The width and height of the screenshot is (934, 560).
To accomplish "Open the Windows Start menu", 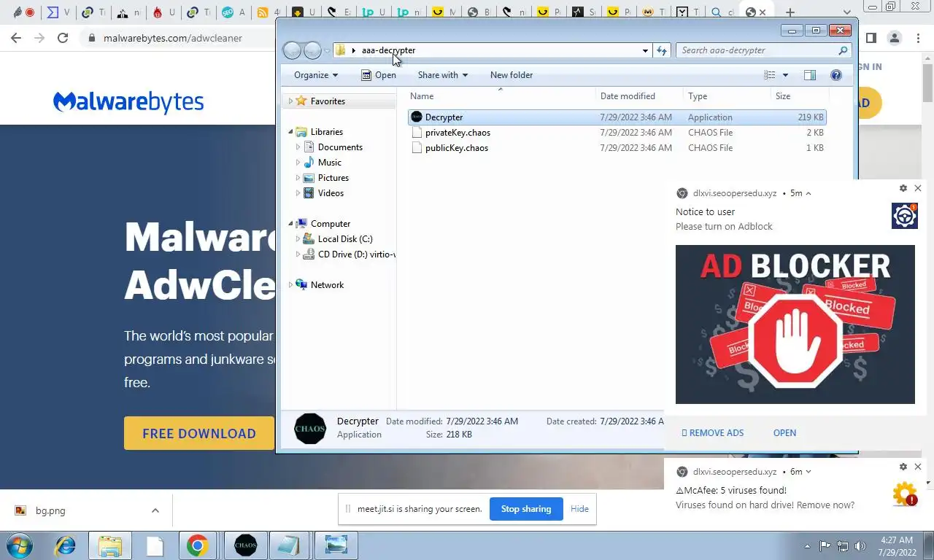I will tap(20, 545).
